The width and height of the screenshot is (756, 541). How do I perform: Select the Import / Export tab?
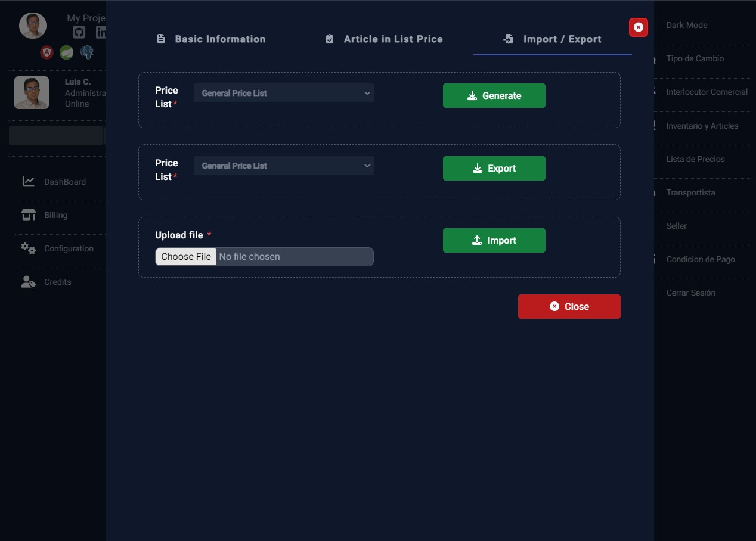point(552,39)
